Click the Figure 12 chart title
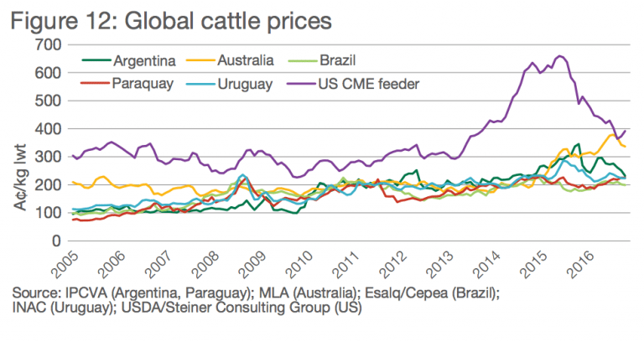Viewport: 644px width, 342px height. pyautogui.click(x=171, y=20)
